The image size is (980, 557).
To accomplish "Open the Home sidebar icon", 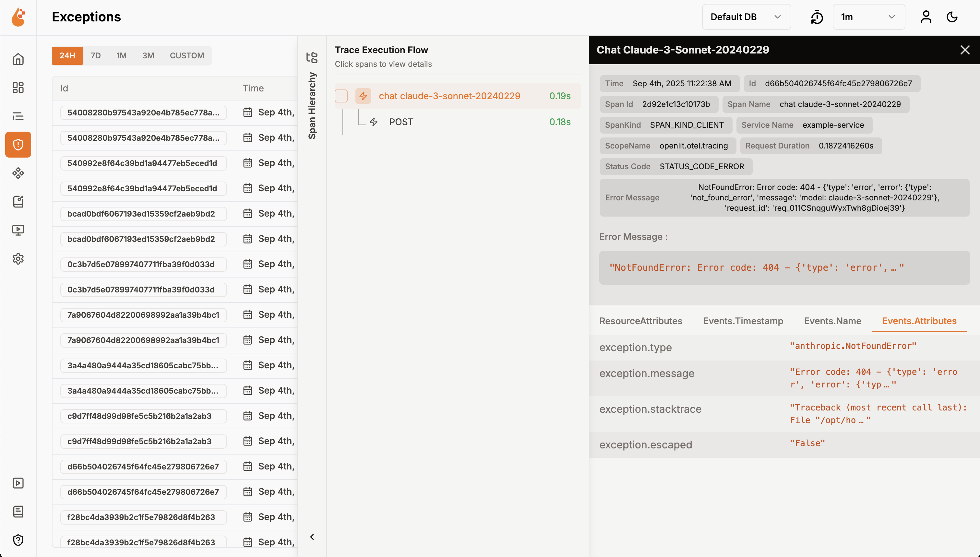I will 18,59.
